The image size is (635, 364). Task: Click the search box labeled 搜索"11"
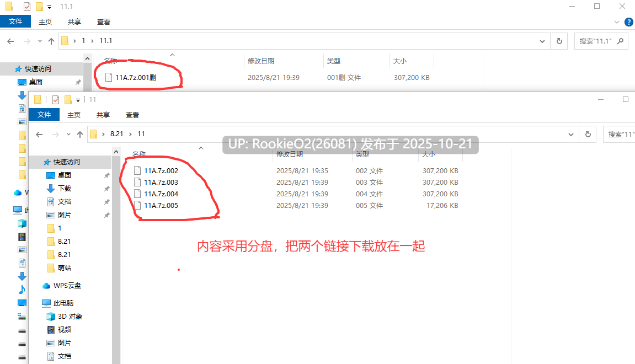pos(619,135)
